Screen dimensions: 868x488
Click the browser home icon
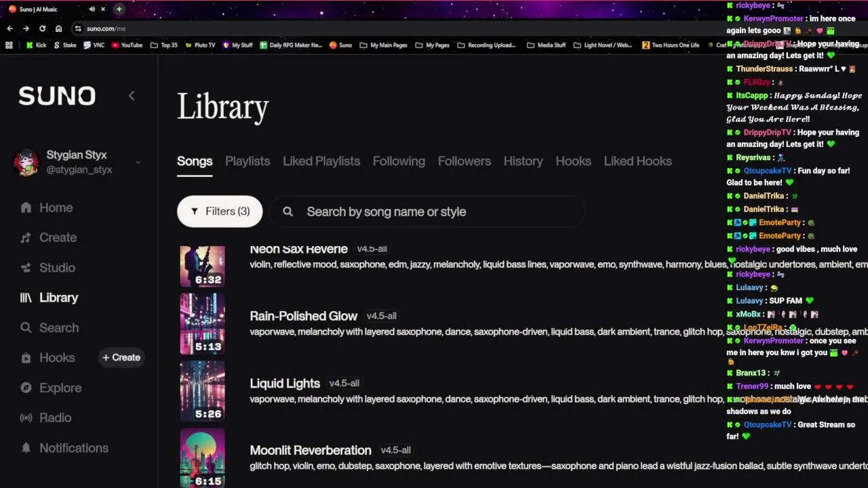[x=58, y=28]
